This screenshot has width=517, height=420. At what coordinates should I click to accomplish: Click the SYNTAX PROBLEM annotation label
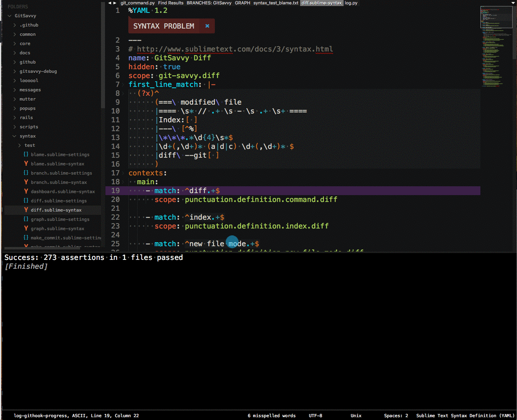click(164, 26)
